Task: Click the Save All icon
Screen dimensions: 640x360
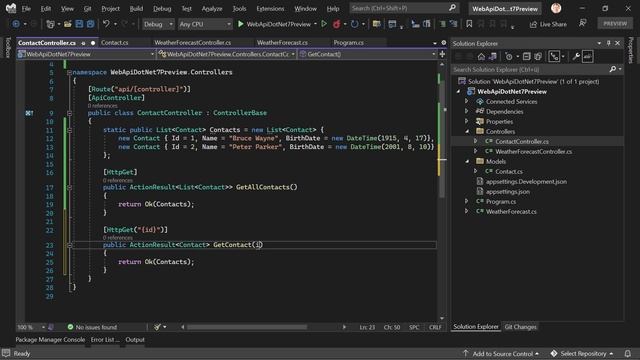Action: pyautogui.click(x=90, y=24)
